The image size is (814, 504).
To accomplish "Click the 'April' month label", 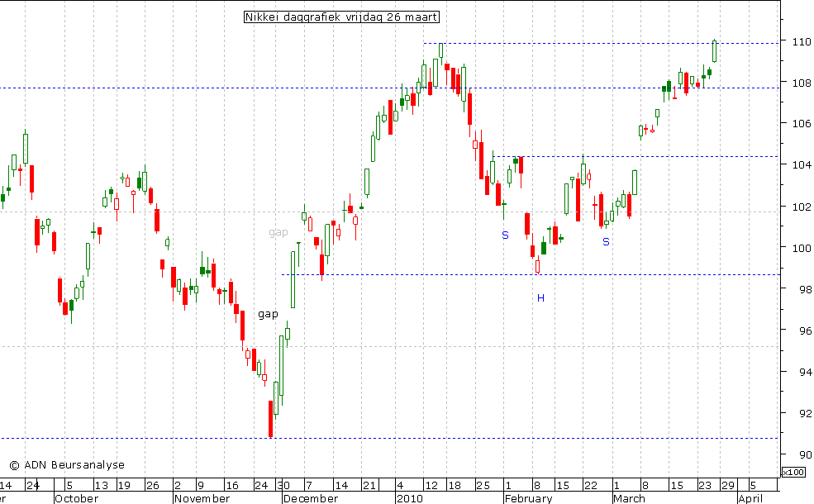I will point(750,498).
